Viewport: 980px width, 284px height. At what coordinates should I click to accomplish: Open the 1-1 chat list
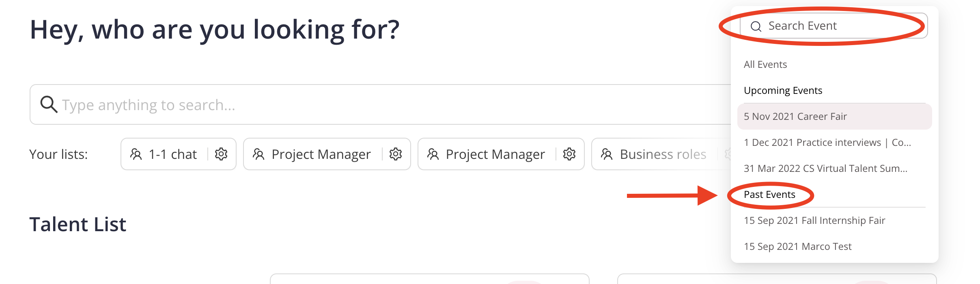point(172,154)
